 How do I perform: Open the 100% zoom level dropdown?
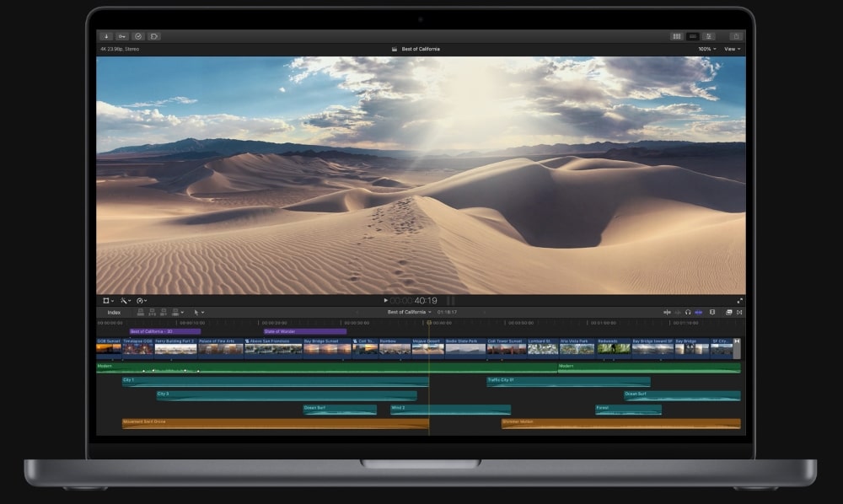706,49
